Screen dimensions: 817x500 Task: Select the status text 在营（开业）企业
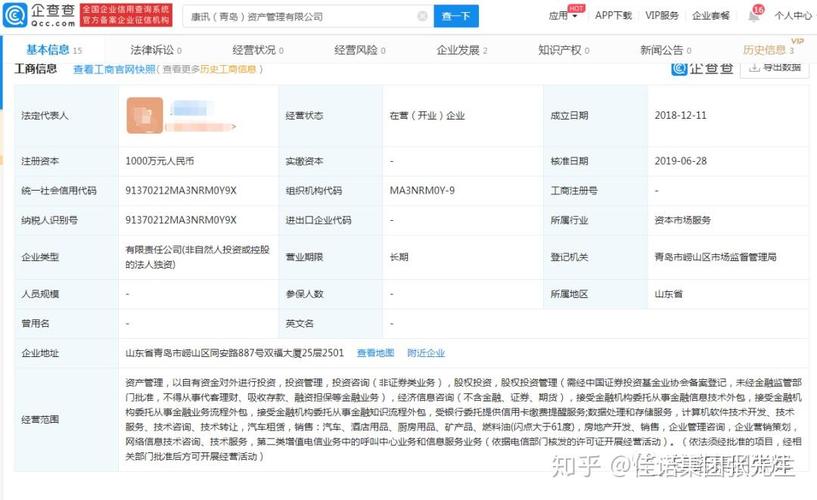tap(427, 116)
